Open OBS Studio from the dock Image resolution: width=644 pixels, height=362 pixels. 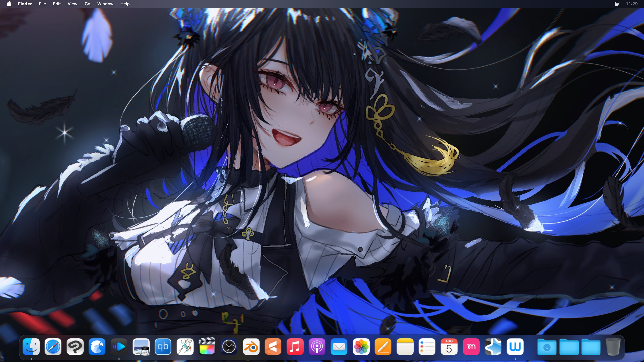(x=229, y=347)
